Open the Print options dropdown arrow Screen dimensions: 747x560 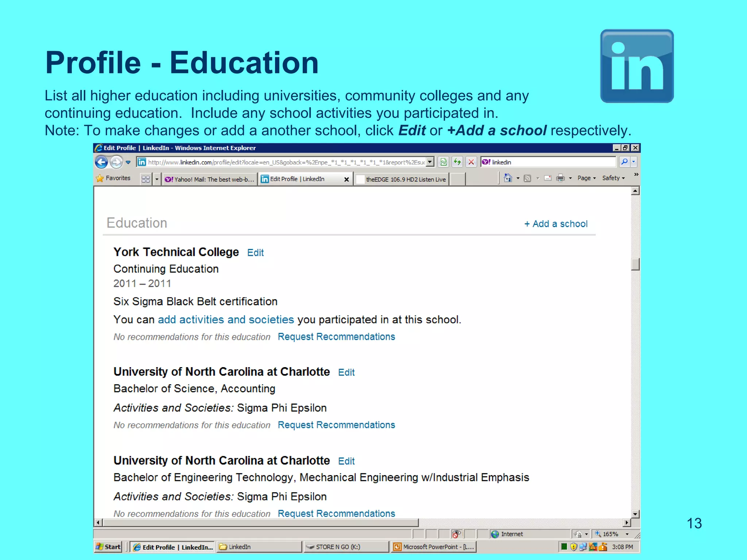click(570, 178)
